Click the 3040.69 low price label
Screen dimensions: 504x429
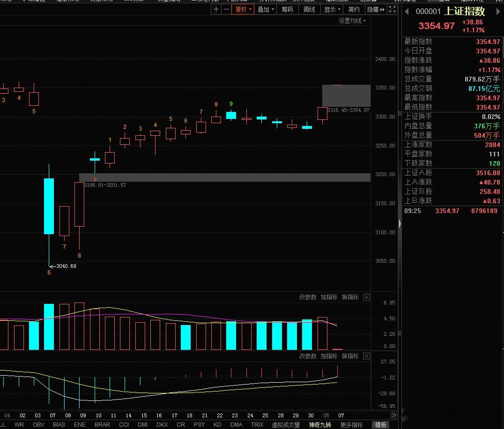[x=66, y=266]
